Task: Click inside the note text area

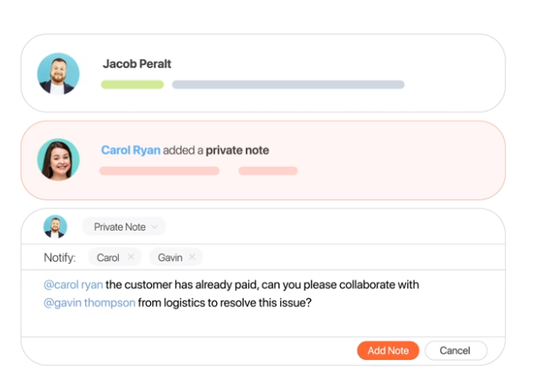Action: point(263,304)
